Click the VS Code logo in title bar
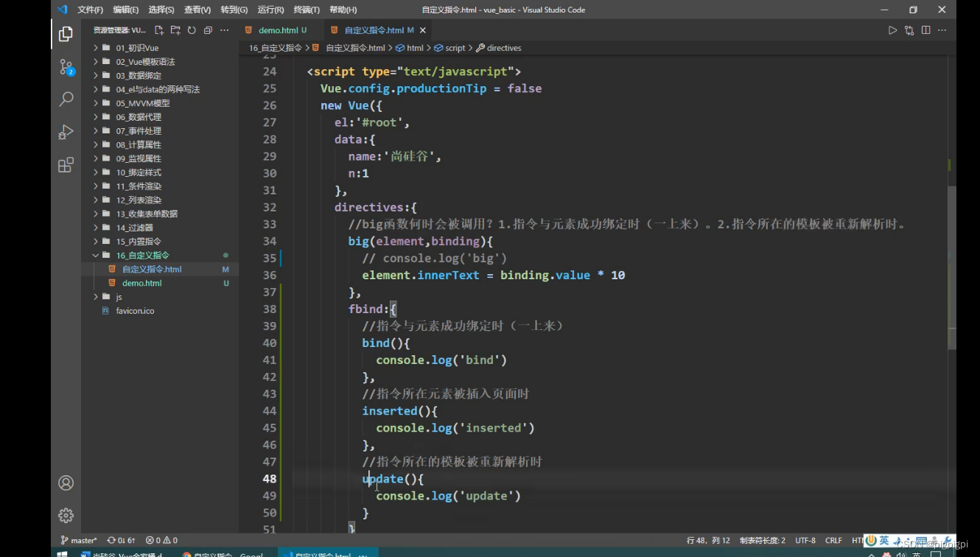This screenshot has width=980, height=557. (x=62, y=10)
